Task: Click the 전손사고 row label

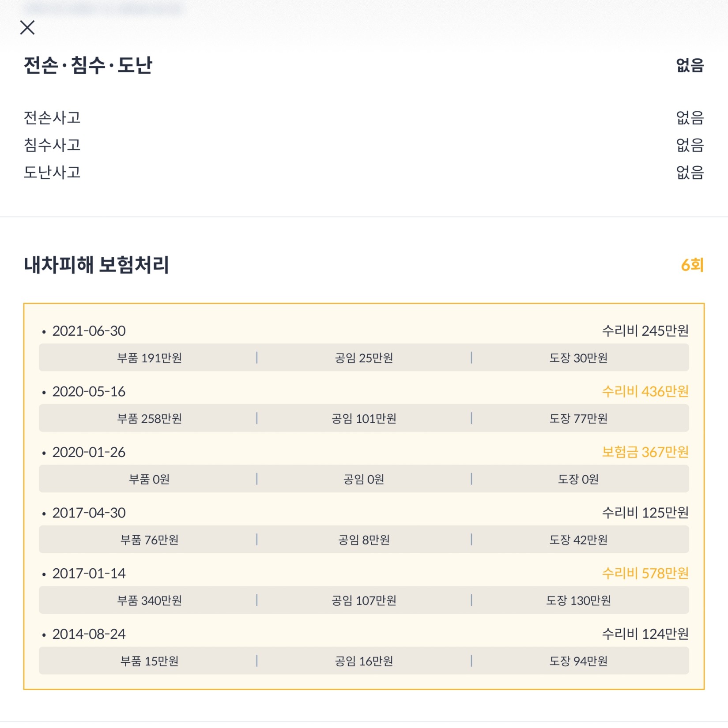Action: [x=52, y=117]
